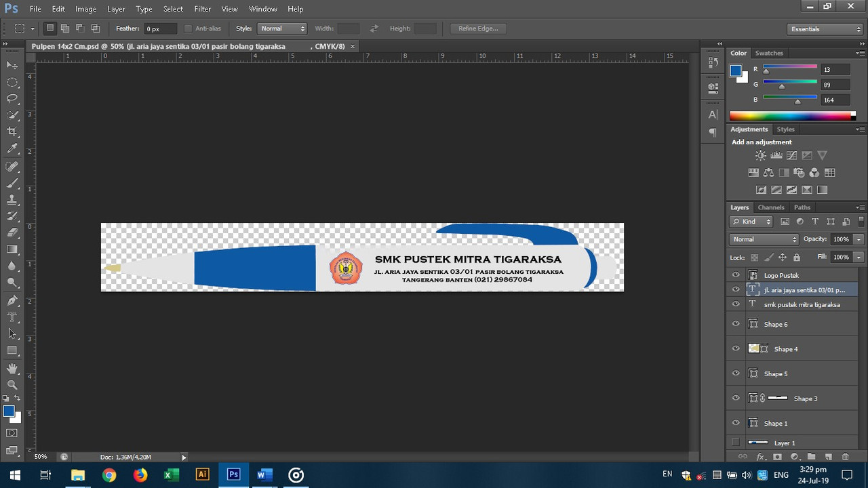Click the foreground color swatch in toolbox
This screenshot has width=868, height=488.
(9, 411)
